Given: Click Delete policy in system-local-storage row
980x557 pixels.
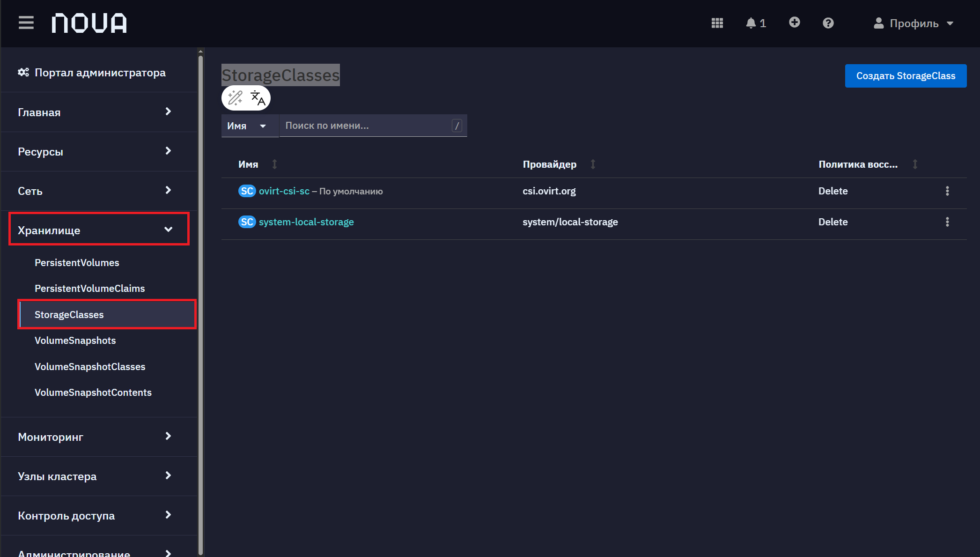Looking at the screenshot, I should pyautogui.click(x=833, y=222).
